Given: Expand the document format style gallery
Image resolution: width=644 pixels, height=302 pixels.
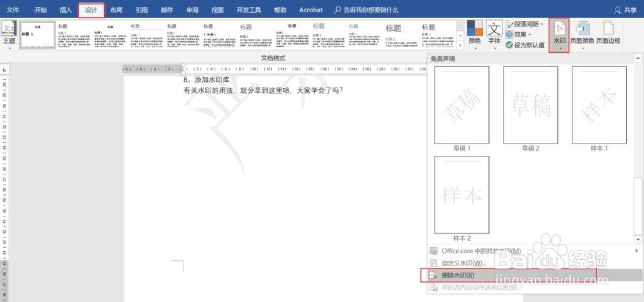Looking at the screenshot, I should coord(460,45).
